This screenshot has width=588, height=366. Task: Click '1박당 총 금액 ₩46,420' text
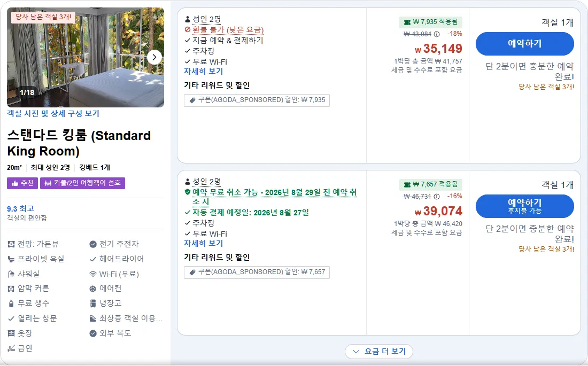point(428,223)
